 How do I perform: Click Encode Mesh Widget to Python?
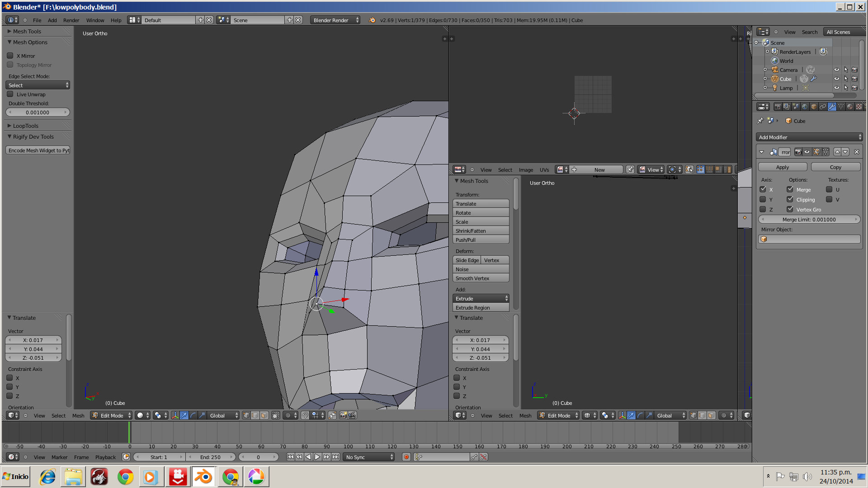point(38,150)
